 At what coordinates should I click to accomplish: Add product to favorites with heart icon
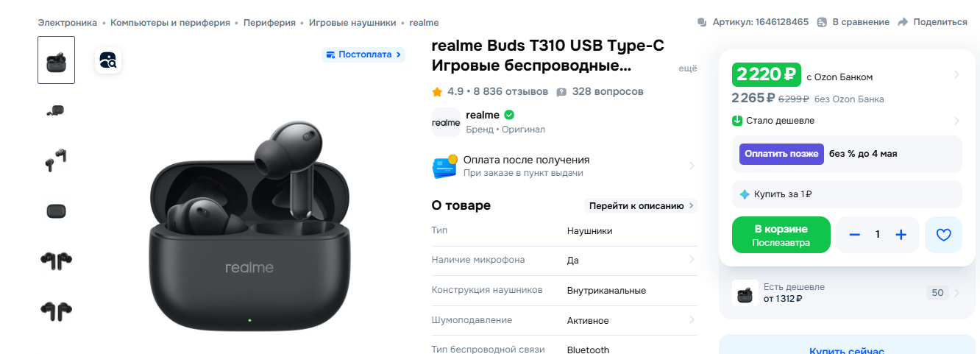pyautogui.click(x=943, y=235)
